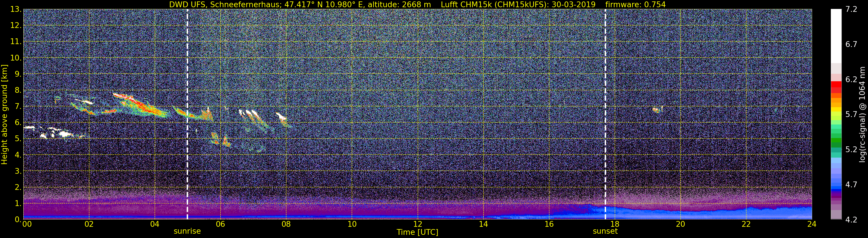Click height axis tick label '8.'
The width and height of the screenshot is (868, 238).
click(x=18, y=90)
